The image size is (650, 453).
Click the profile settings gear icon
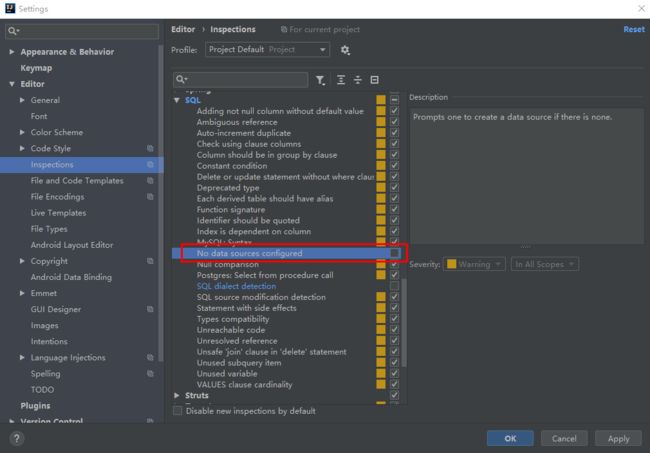pos(345,50)
